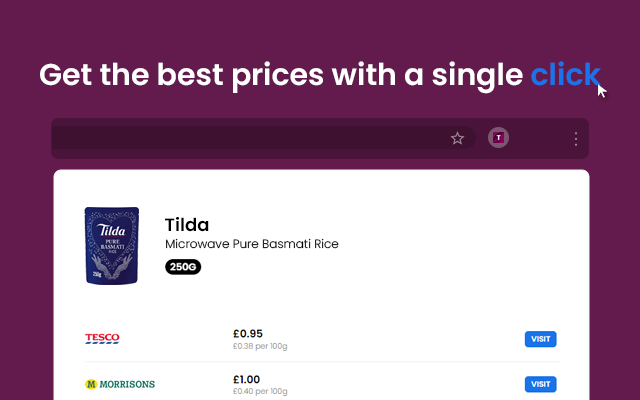Click the £0.40 per 100g unit price
The height and width of the screenshot is (400, 640).
click(x=260, y=391)
